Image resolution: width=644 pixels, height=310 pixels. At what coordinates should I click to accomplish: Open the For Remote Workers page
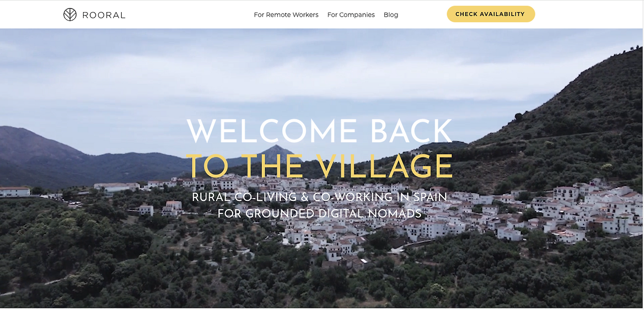tap(286, 15)
